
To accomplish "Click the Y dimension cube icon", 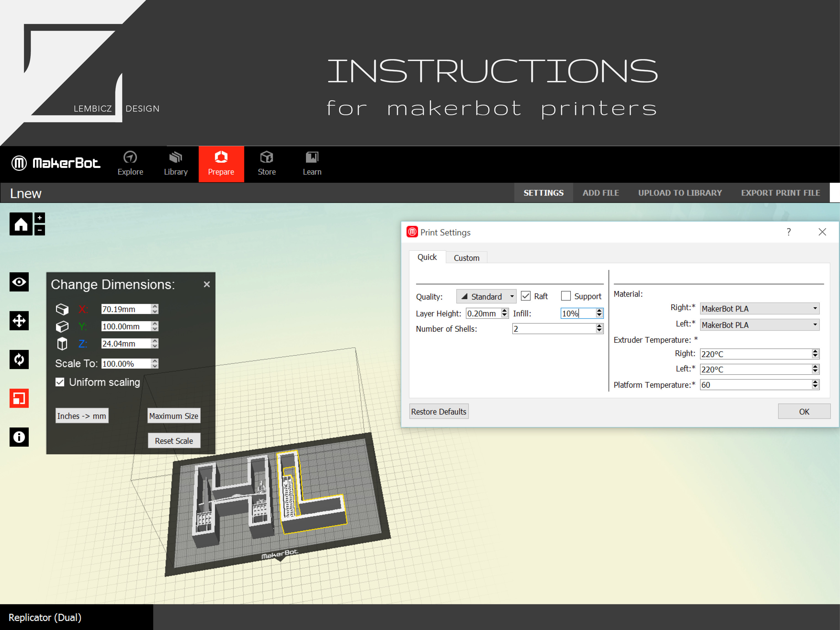I will [x=62, y=326].
